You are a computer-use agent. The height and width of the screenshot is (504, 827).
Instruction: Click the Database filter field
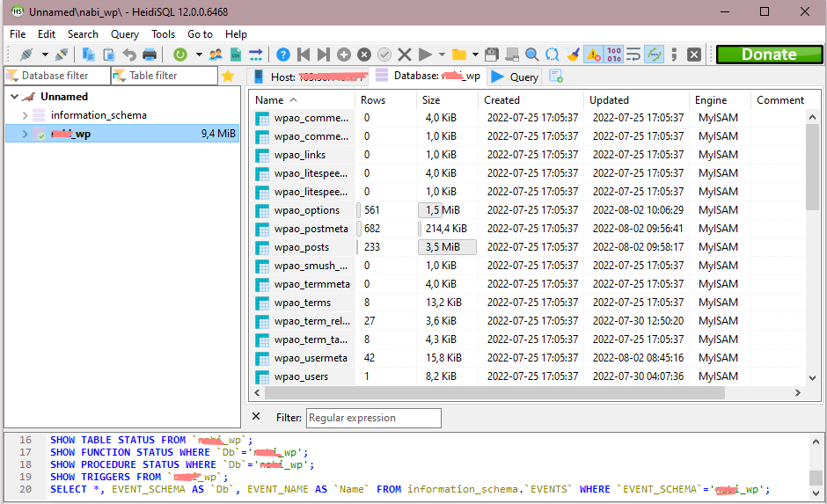point(57,76)
